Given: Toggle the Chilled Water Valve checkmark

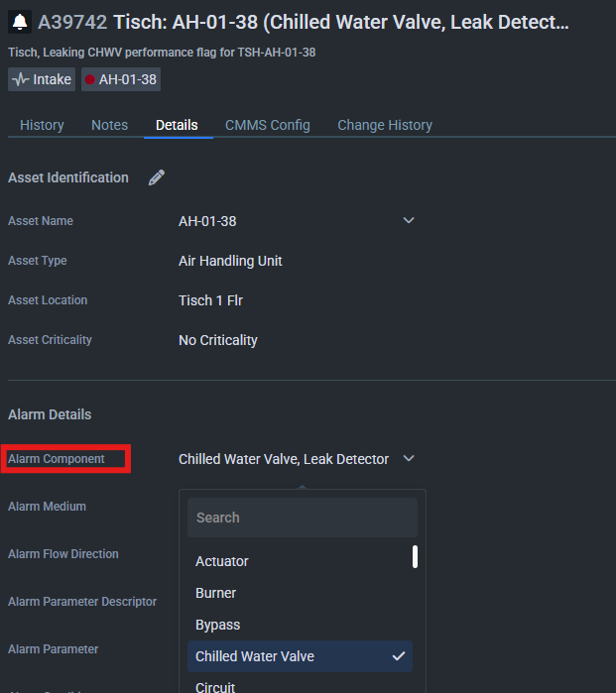Looking at the screenshot, I should [x=398, y=656].
